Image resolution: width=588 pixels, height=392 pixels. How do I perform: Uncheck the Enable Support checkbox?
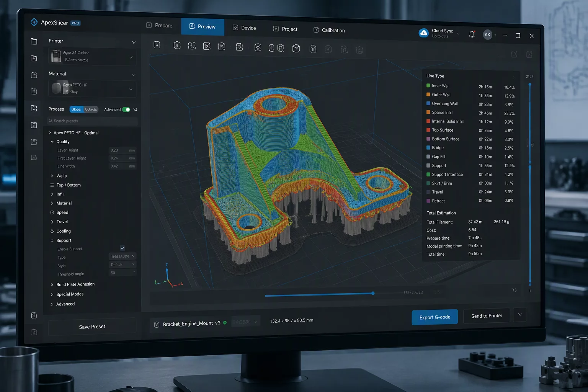point(122,248)
